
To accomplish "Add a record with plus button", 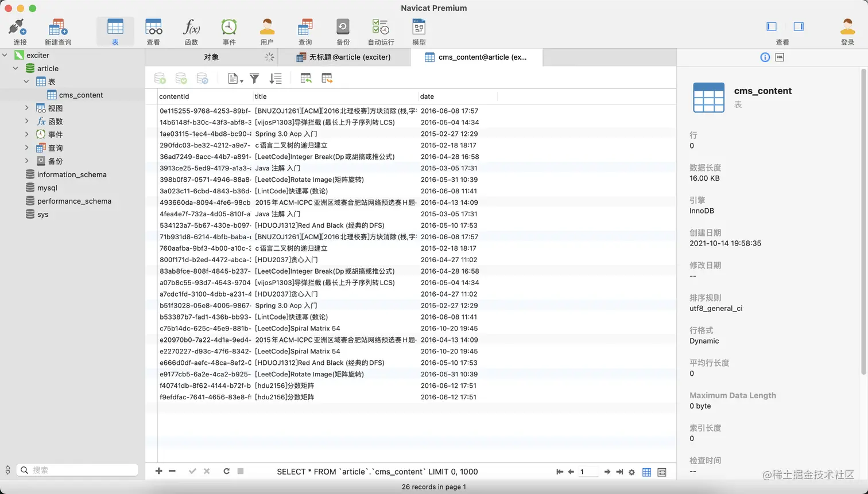I will coord(158,471).
